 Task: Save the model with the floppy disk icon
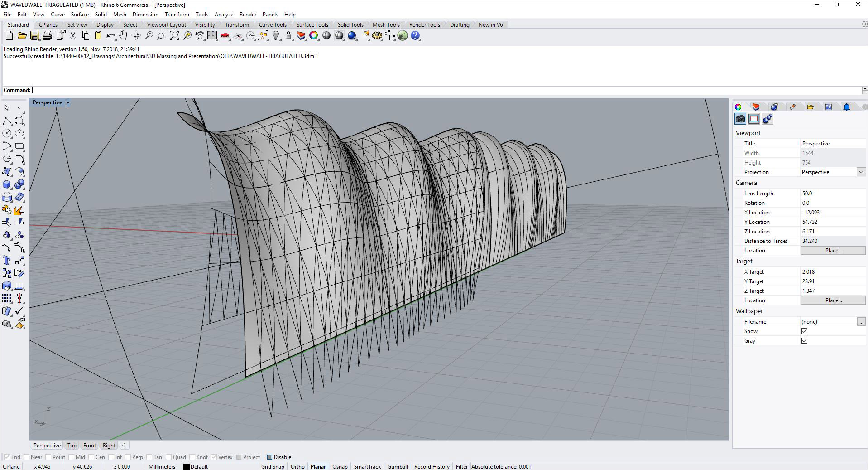[34, 35]
